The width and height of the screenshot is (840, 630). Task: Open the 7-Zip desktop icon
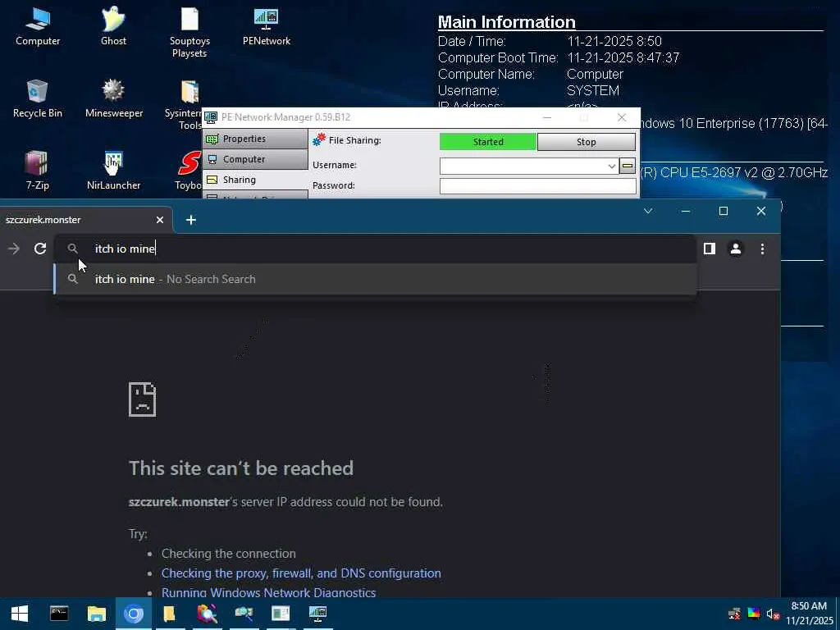[38, 171]
